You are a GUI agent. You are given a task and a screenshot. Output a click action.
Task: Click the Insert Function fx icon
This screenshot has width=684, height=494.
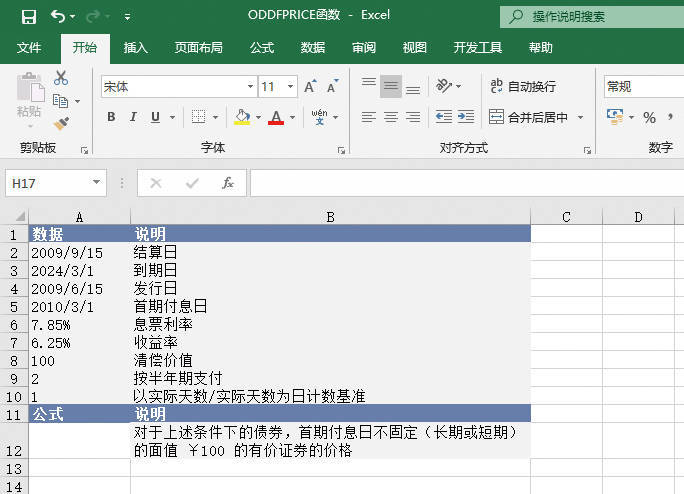tap(228, 183)
